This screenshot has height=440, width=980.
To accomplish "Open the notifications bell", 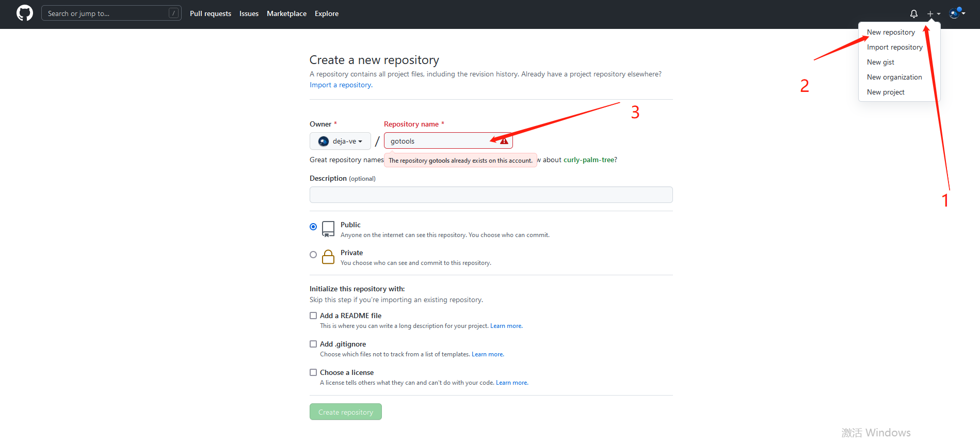I will (x=913, y=14).
